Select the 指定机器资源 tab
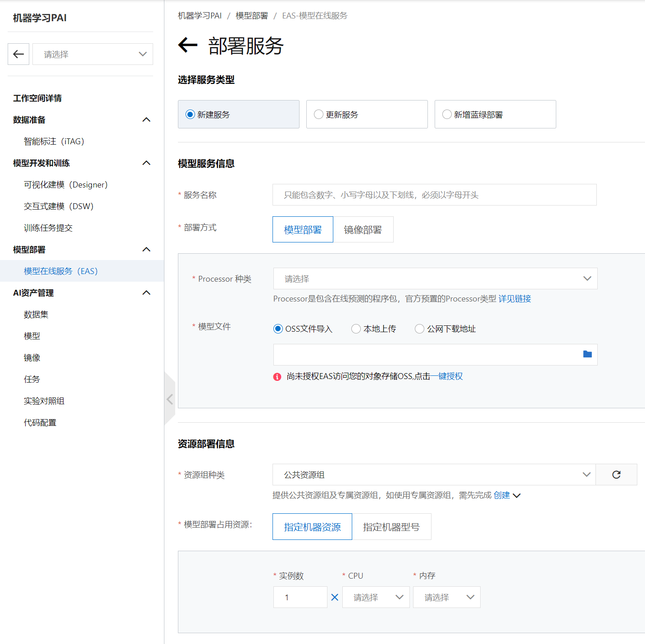 click(x=312, y=526)
